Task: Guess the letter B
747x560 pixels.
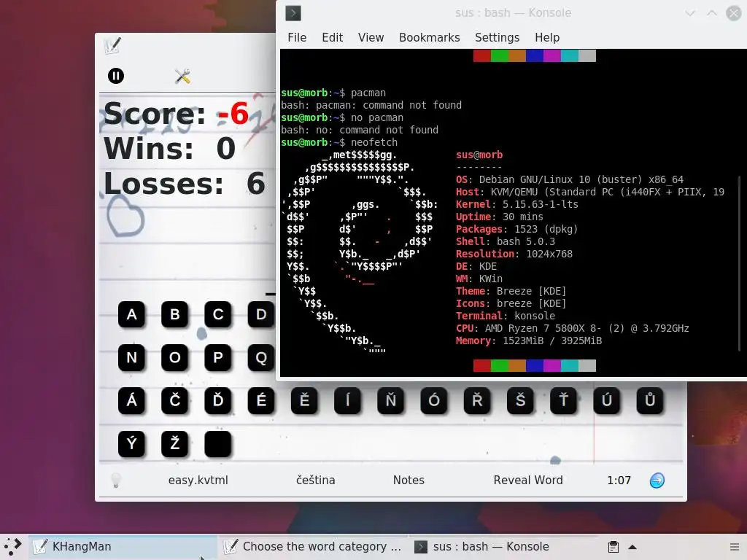Action: pyautogui.click(x=175, y=314)
